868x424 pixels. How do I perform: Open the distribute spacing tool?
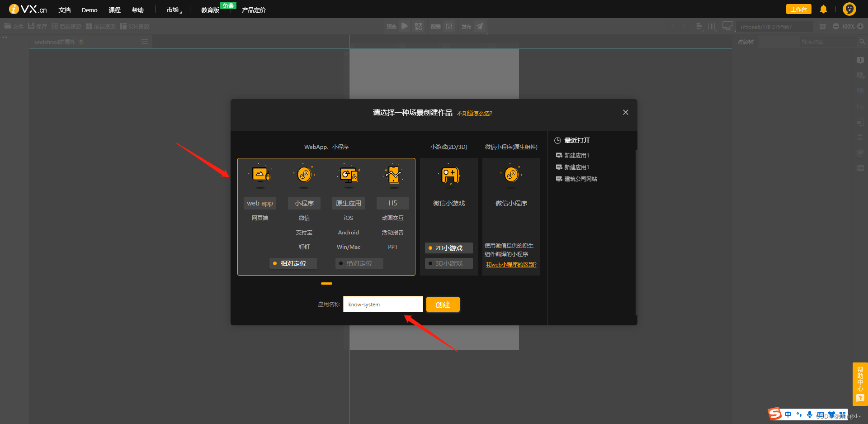712,26
